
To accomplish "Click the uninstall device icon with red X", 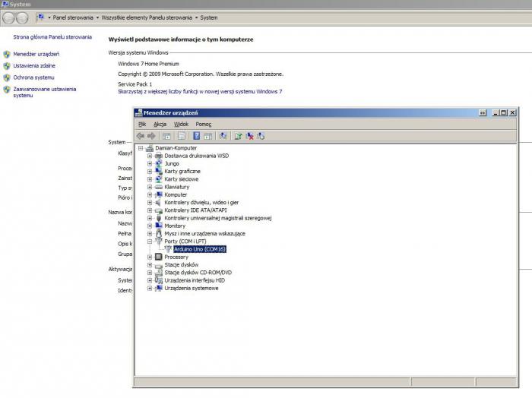I will (249, 136).
